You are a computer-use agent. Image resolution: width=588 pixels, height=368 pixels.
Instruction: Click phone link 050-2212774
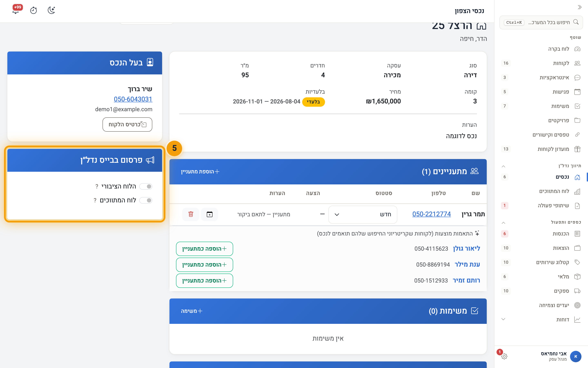coord(432,214)
